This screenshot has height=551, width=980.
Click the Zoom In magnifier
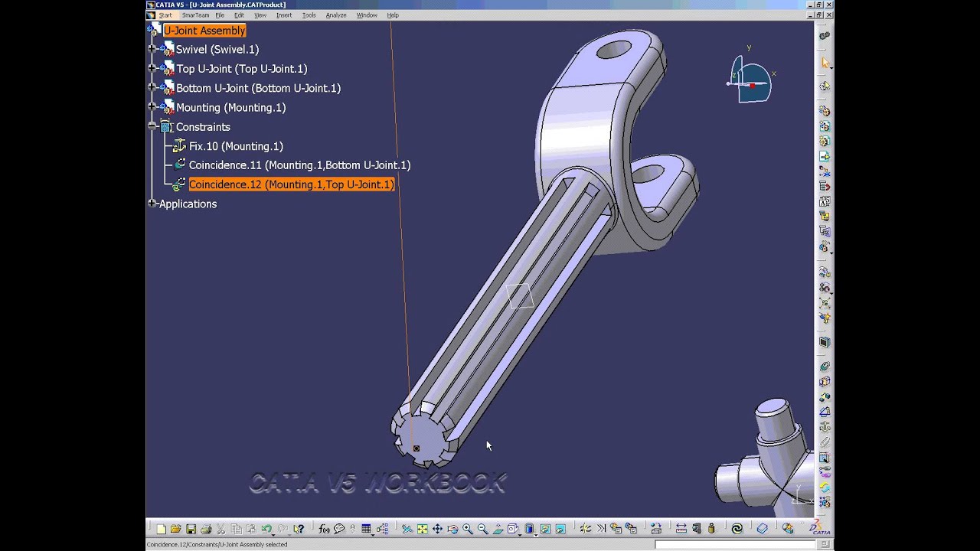click(467, 529)
